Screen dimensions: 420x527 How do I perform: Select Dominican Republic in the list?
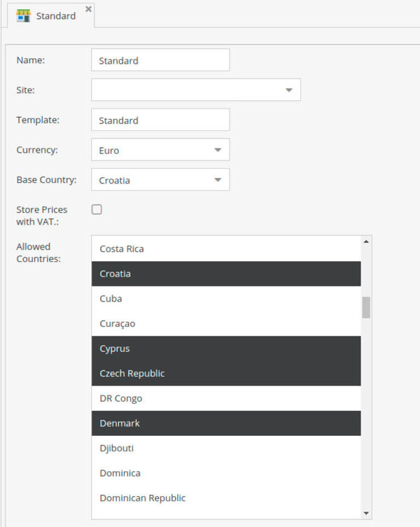click(226, 498)
